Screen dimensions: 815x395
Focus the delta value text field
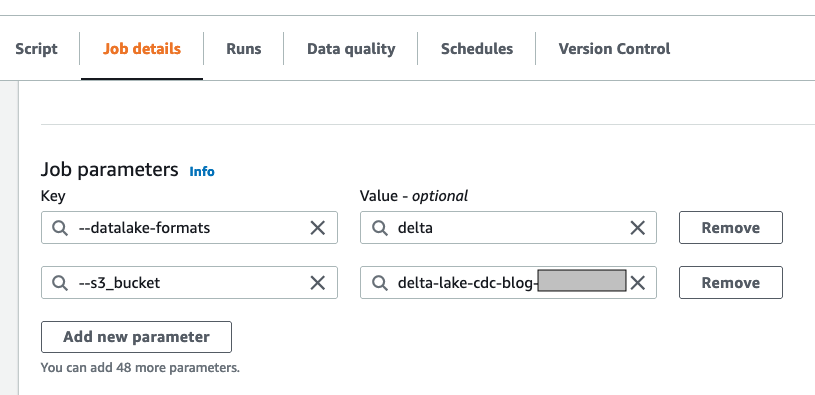[508, 228]
